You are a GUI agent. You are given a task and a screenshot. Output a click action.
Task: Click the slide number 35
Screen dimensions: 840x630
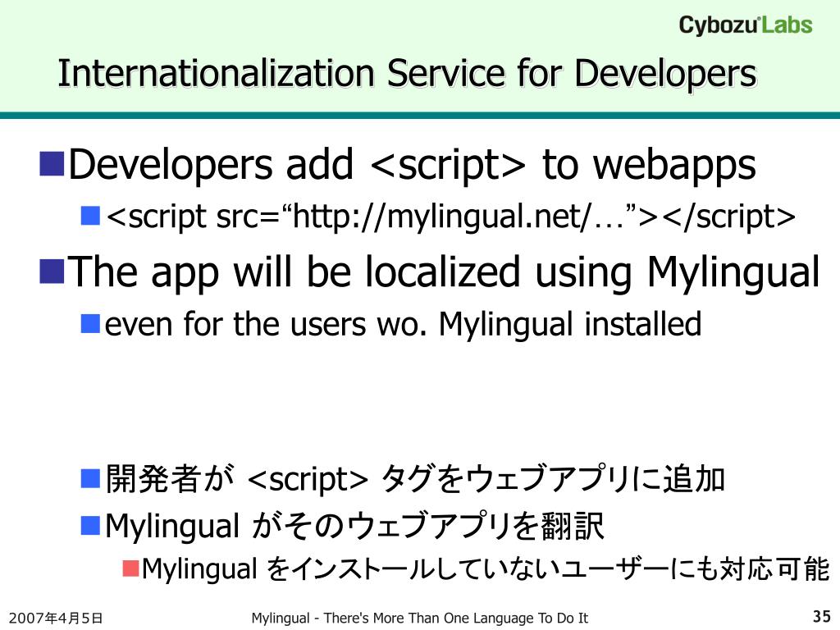click(x=822, y=616)
